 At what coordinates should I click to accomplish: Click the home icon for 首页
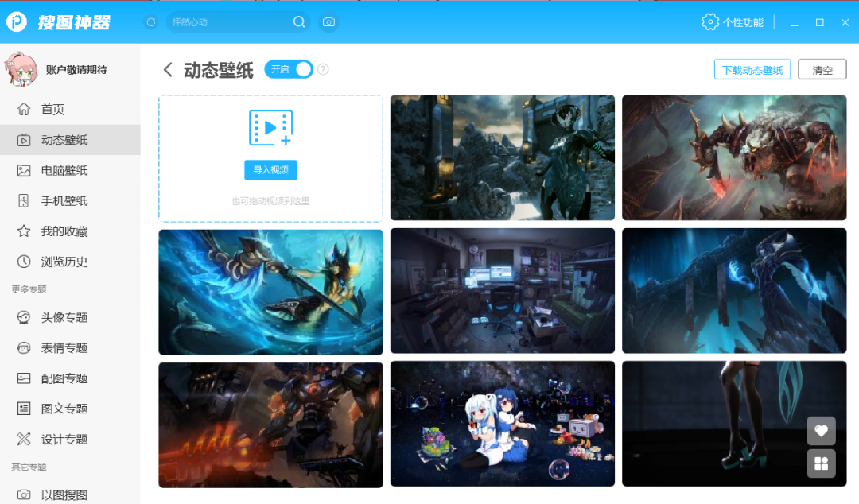[24, 109]
